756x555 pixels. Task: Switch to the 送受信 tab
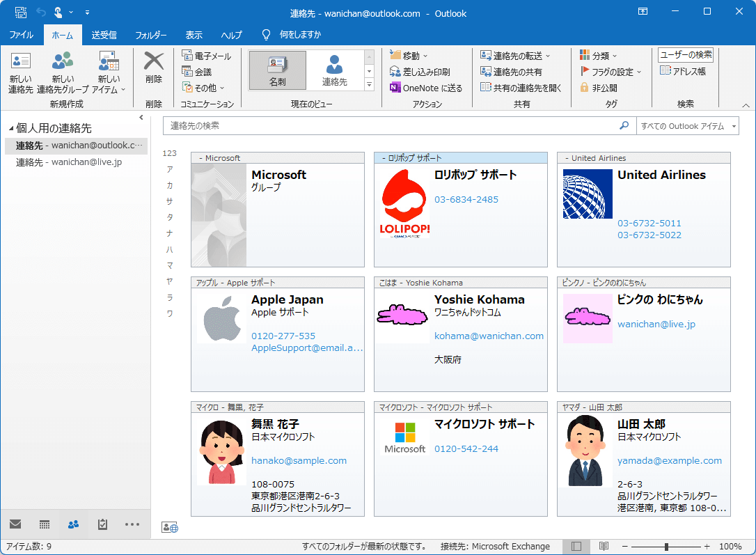point(104,35)
